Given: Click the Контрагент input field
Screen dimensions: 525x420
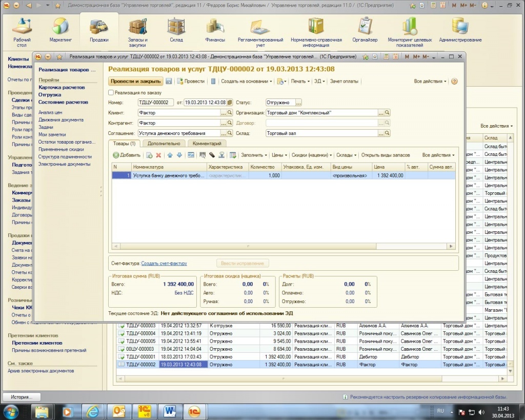Looking at the screenshot, I should point(178,123).
